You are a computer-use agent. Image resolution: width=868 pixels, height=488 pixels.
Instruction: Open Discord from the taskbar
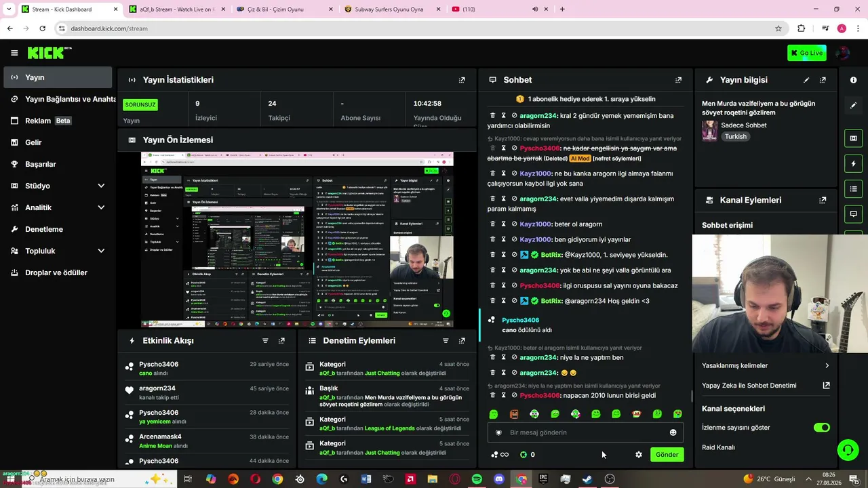tap(499, 479)
